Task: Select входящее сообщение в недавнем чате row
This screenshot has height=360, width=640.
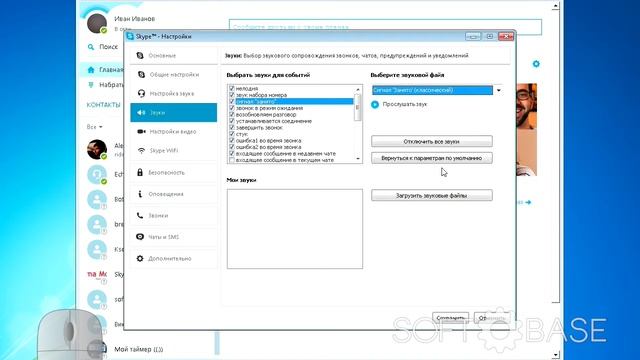Action: point(291,153)
